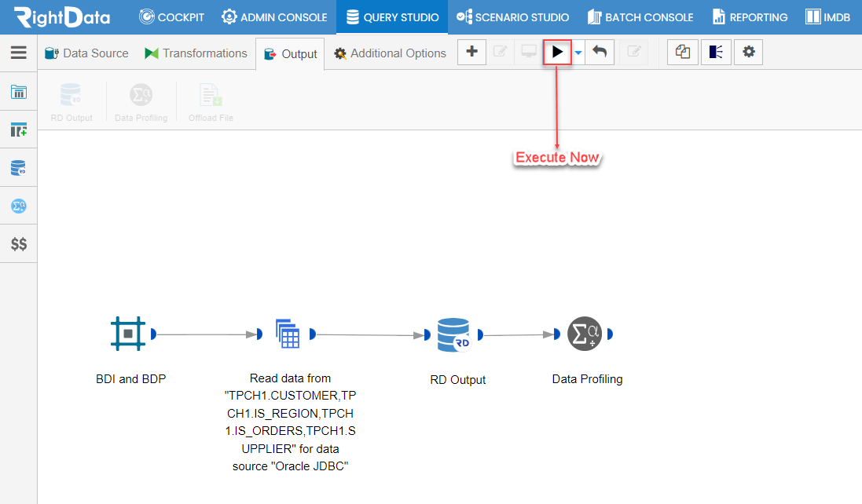
Task: Switch to the Data Source tab
Action: (x=87, y=53)
